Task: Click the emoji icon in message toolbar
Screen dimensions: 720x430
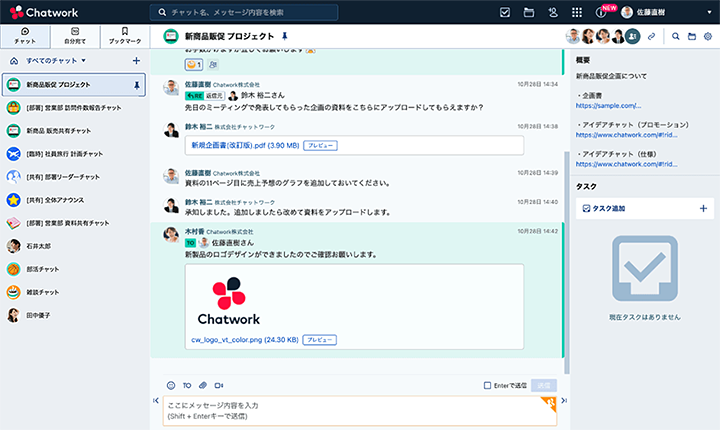Action: click(x=171, y=385)
